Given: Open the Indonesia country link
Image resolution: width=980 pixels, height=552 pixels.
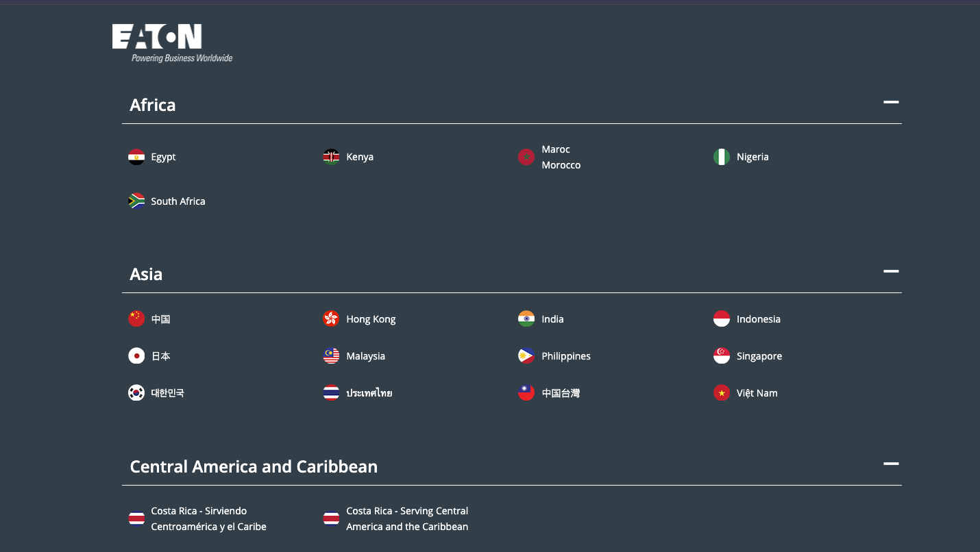Looking at the screenshot, I should (758, 319).
